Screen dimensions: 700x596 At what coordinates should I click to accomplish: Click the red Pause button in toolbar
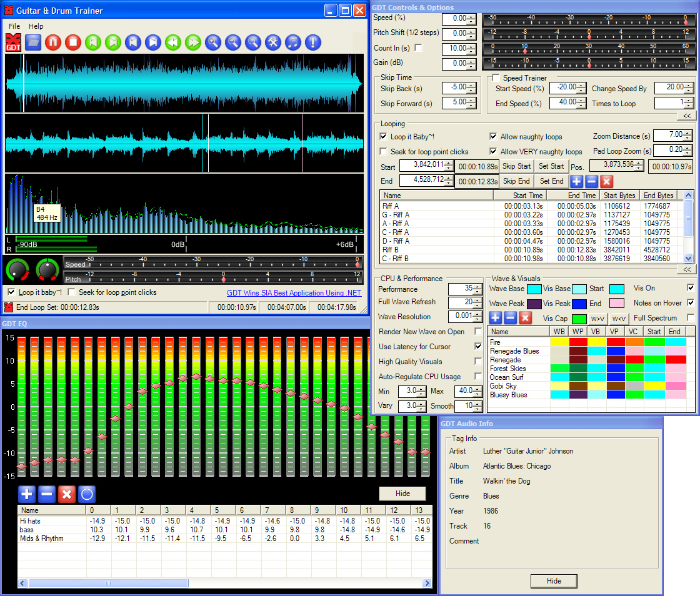pos(53,42)
